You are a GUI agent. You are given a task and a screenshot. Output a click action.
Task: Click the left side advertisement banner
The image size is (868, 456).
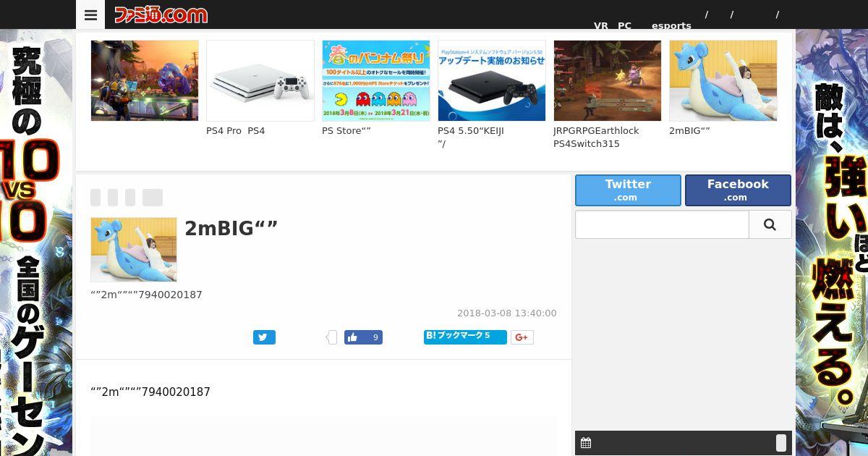(36, 242)
